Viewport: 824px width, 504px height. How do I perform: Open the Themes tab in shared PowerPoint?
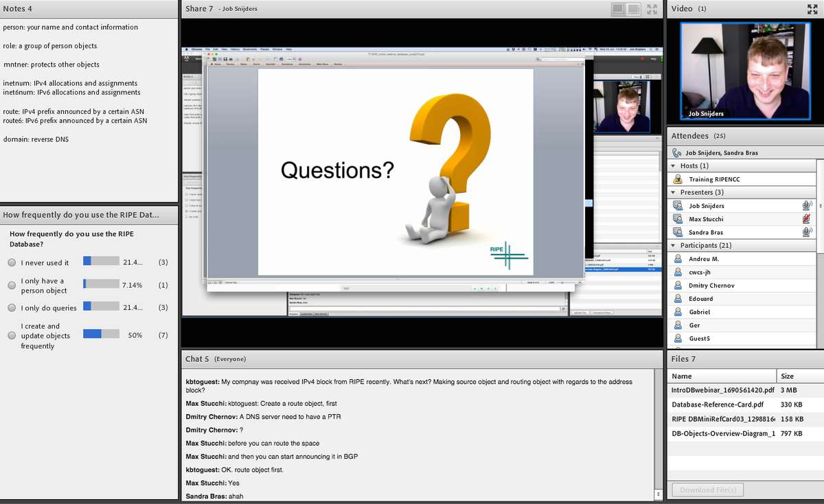pos(231,64)
